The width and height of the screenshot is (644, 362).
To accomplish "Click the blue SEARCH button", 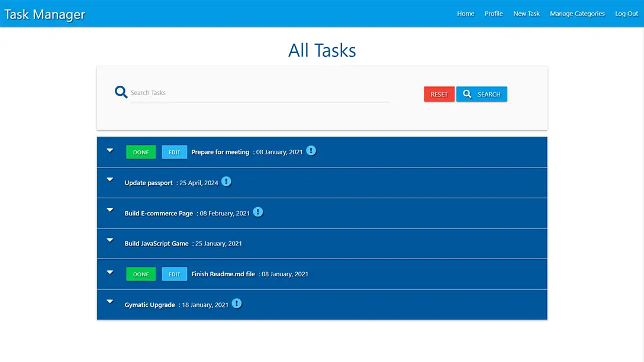I will coord(482,94).
